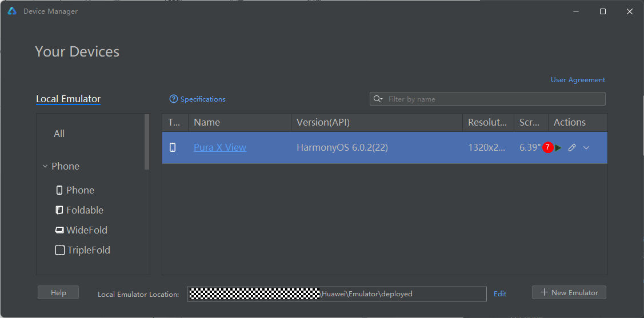Click Edit next to emulator location

coord(500,294)
